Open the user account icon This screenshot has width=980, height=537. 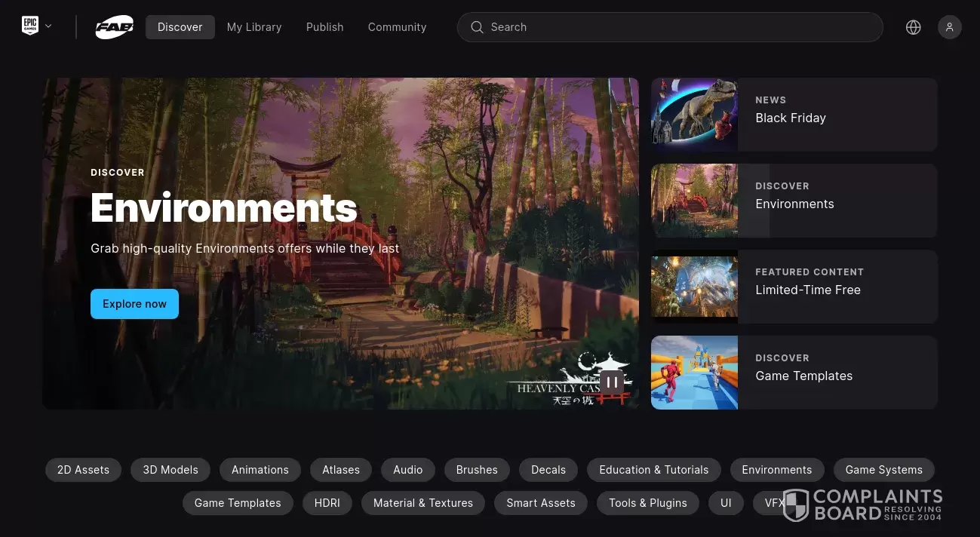(949, 27)
